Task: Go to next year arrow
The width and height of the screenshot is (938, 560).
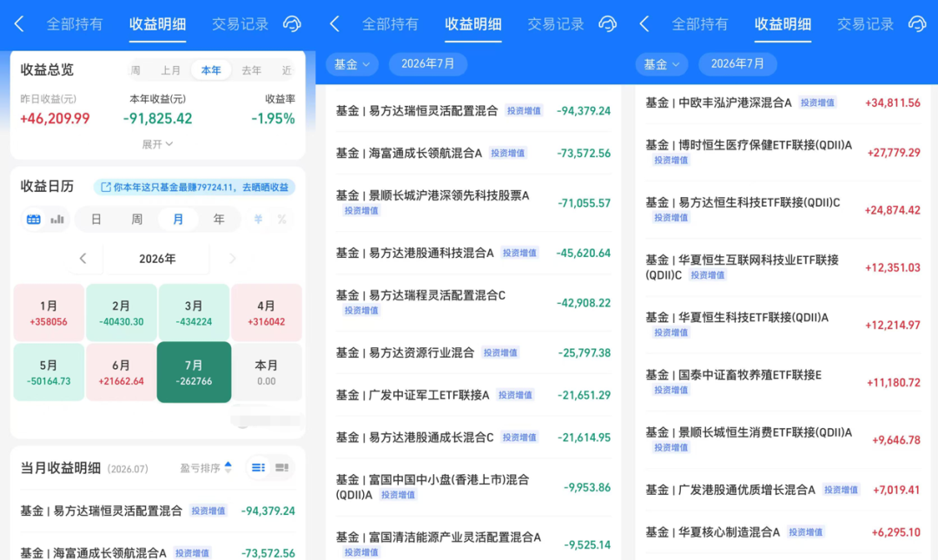Action: coord(233,259)
